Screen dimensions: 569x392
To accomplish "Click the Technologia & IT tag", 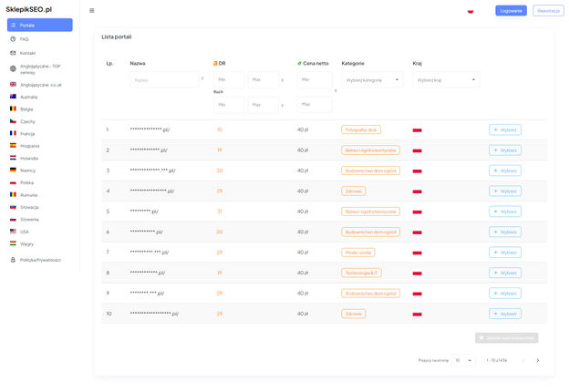I will click(361, 273).
